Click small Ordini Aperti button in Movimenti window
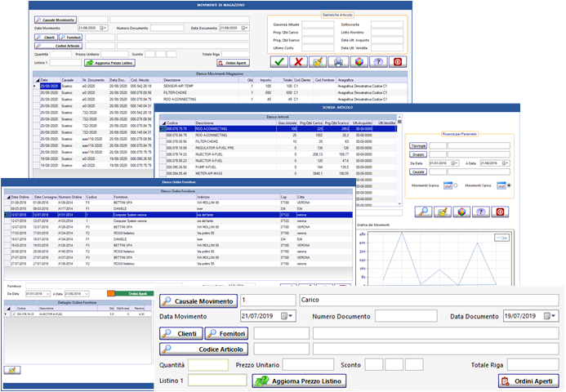Image resolution: width=566 pixels, height=392 pixels. click(x=234, y=63)
